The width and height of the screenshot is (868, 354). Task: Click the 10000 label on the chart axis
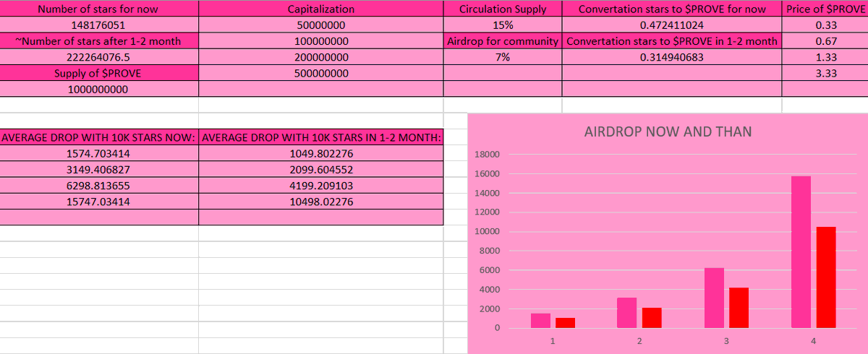pos(488,232)
